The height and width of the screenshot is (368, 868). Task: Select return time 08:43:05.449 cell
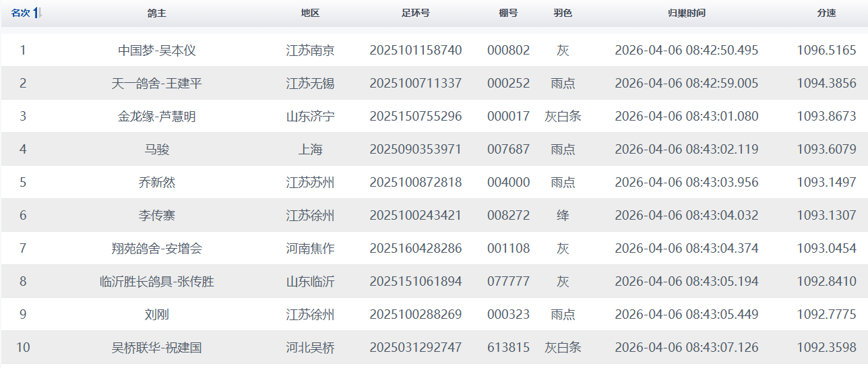point(686,315)
